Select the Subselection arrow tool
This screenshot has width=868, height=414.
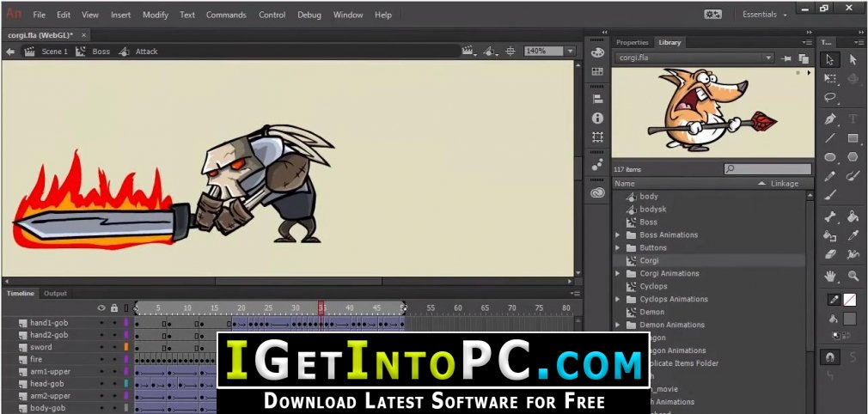click(853, 59)
